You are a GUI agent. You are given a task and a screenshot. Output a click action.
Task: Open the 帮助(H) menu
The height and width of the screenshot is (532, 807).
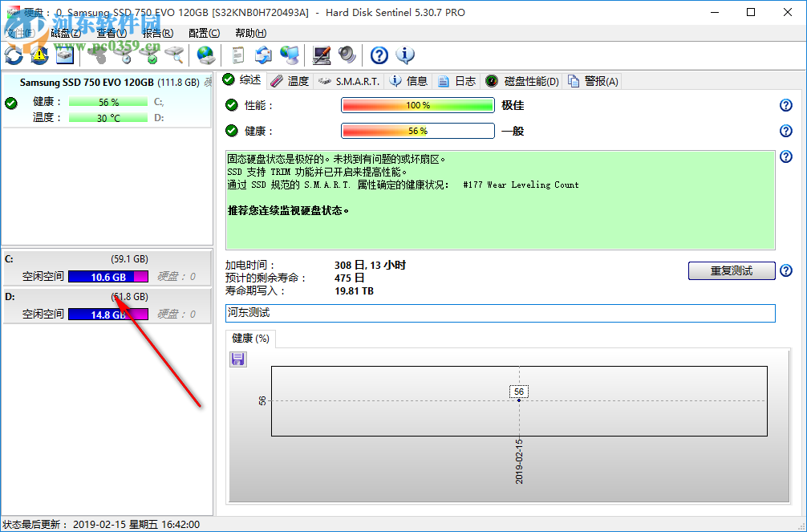click(x=249, y=33)
